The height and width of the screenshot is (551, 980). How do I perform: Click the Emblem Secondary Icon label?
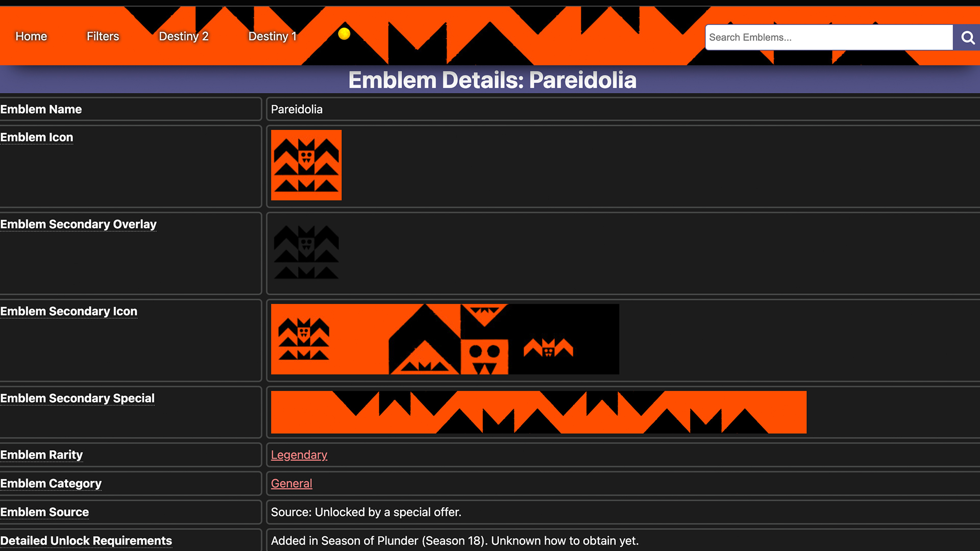(x=68, y=311)
